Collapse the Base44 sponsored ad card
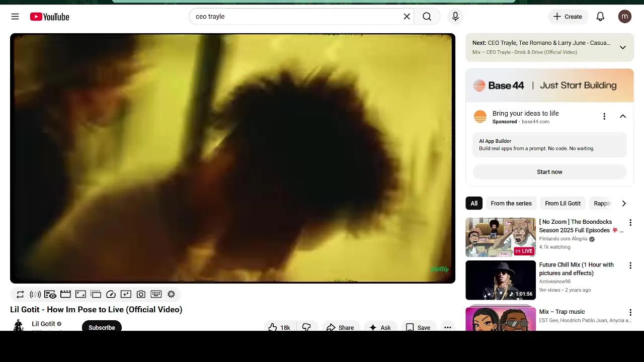 coord(622,116)
